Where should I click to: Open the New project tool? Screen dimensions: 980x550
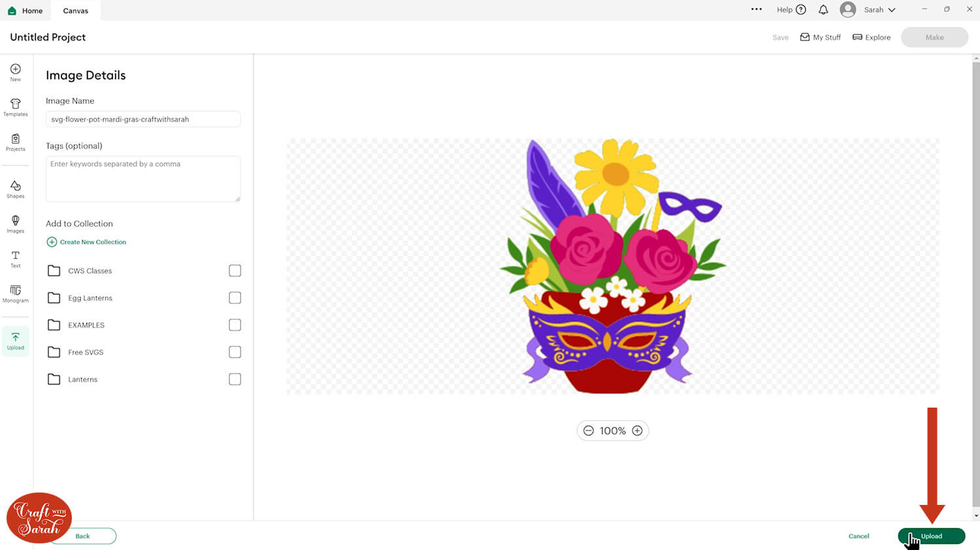pyautogui.click(x=16, y=72)
